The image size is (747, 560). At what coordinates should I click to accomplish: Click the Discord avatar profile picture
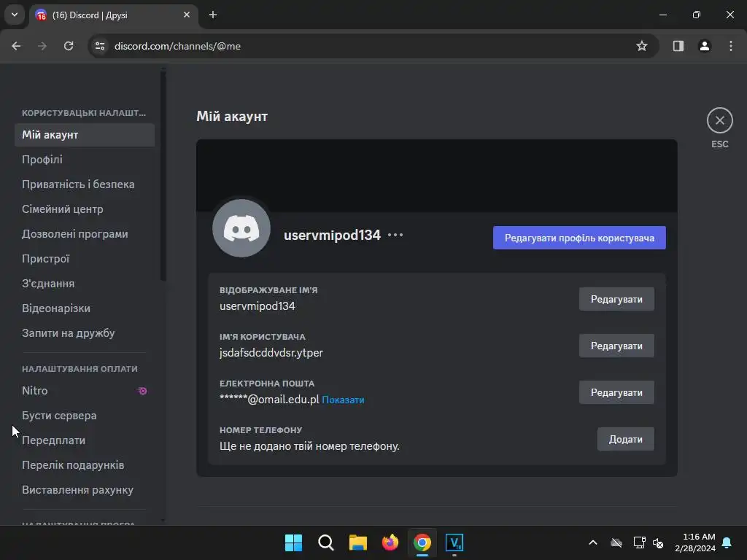(241, 228)
